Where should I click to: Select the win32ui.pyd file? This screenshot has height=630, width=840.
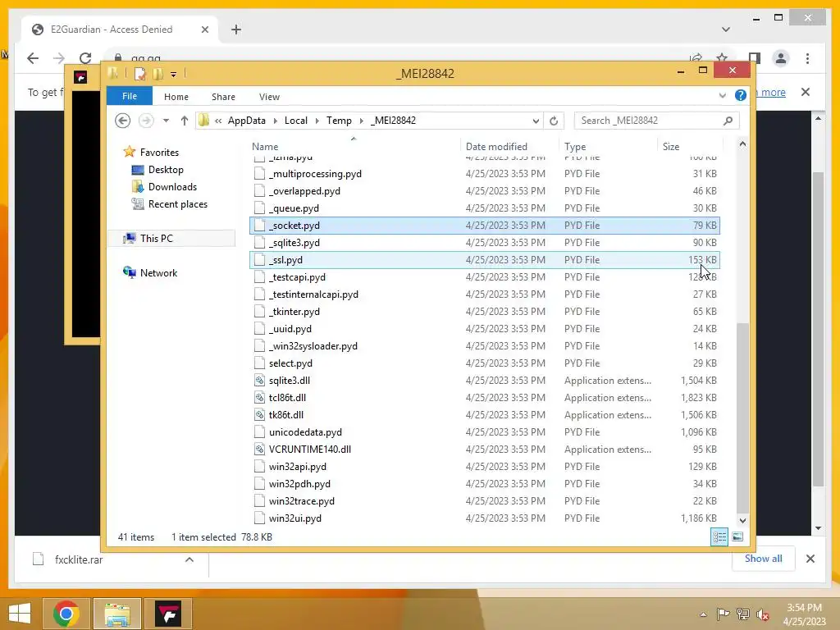tap(484, 518)
